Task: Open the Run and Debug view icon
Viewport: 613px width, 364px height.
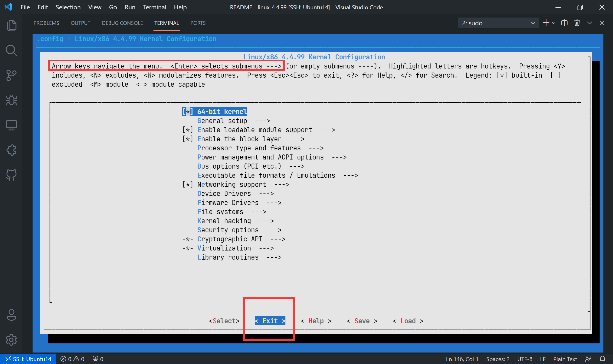Action: (x=11, y=100)
